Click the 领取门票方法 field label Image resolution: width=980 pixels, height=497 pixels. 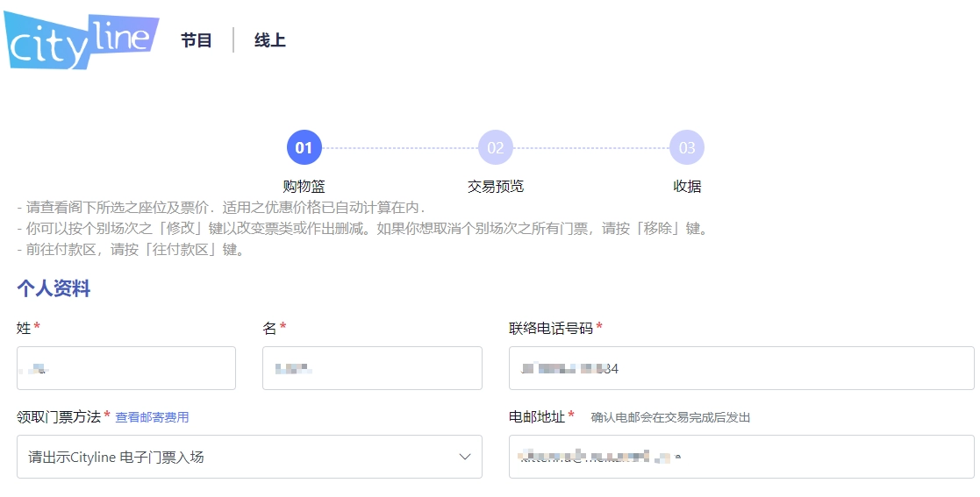pos(58,417)
